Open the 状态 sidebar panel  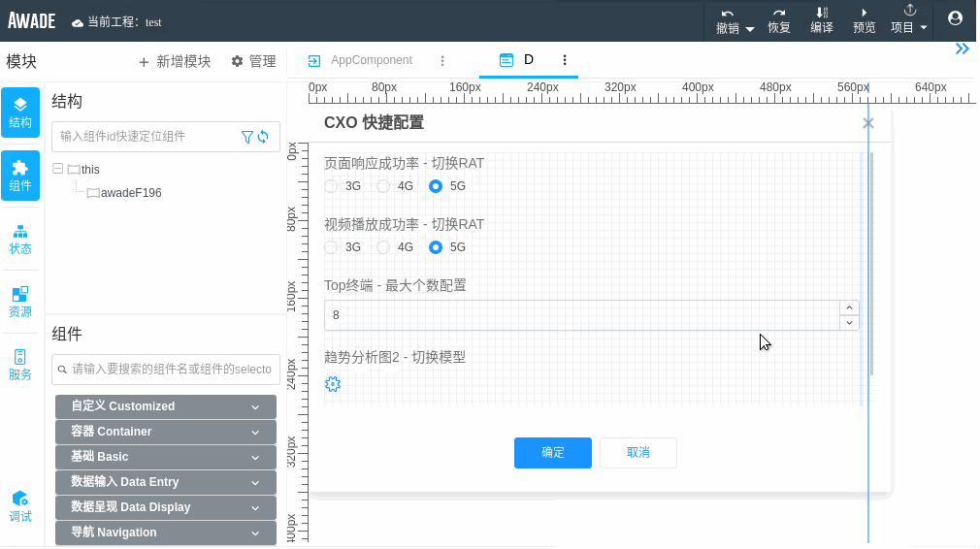(x=20, y=239)
